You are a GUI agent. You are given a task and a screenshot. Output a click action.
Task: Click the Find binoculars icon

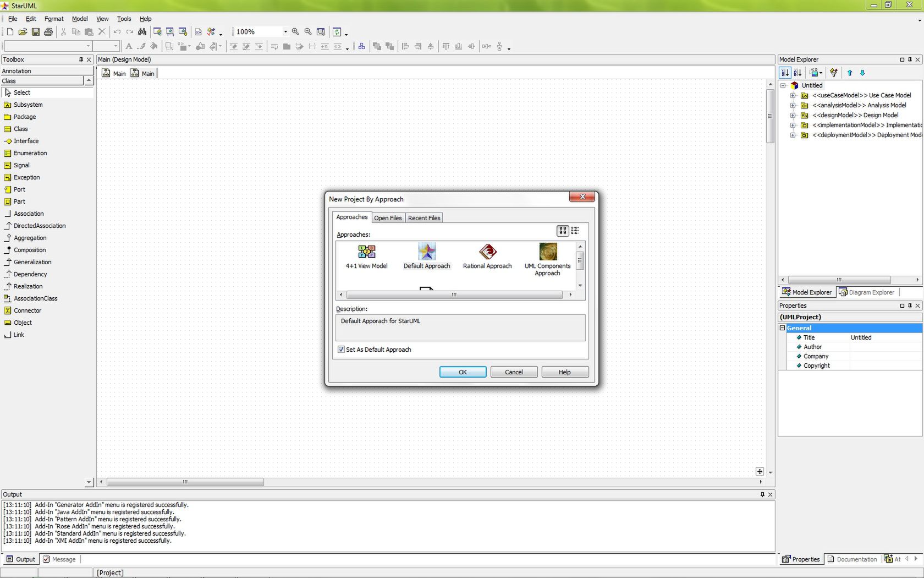(142, 32)
